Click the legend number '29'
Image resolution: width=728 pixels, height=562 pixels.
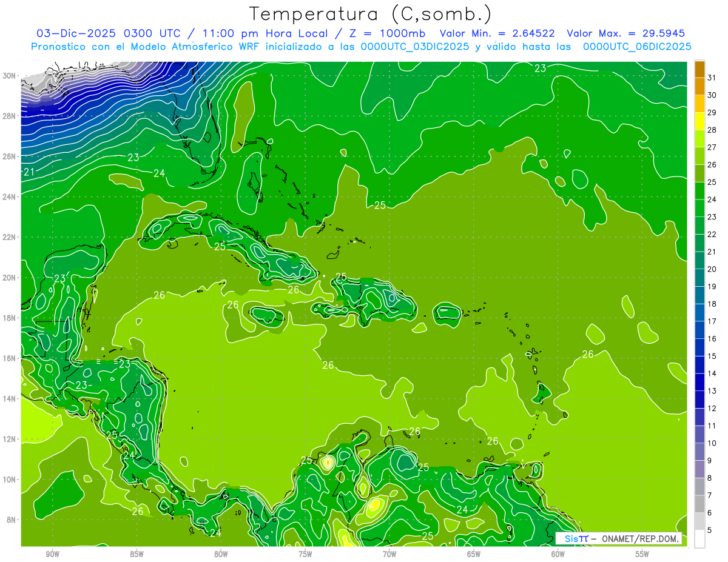click(x=712, y=112)
